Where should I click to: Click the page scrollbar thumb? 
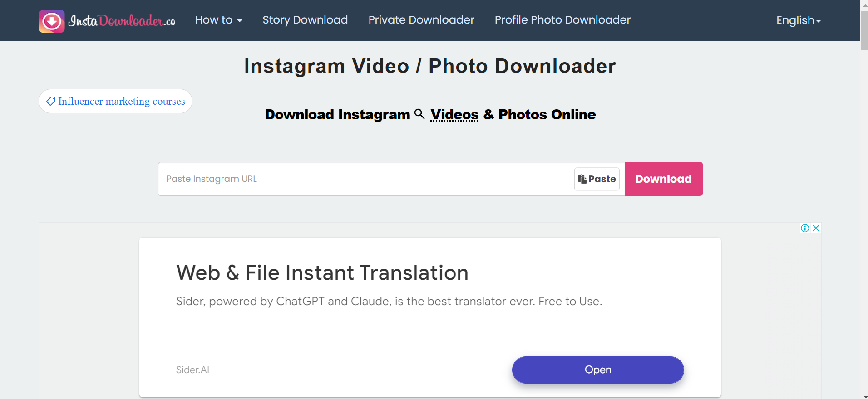[x=864, y=30]
